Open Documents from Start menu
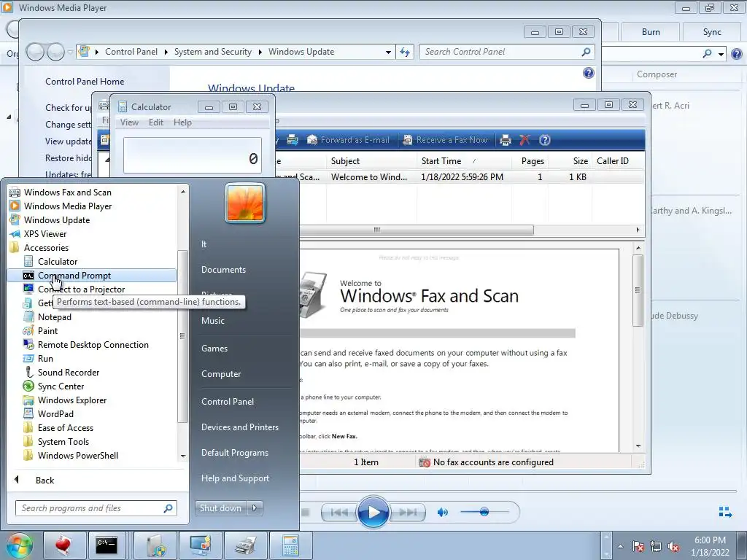 click(223, 270)
